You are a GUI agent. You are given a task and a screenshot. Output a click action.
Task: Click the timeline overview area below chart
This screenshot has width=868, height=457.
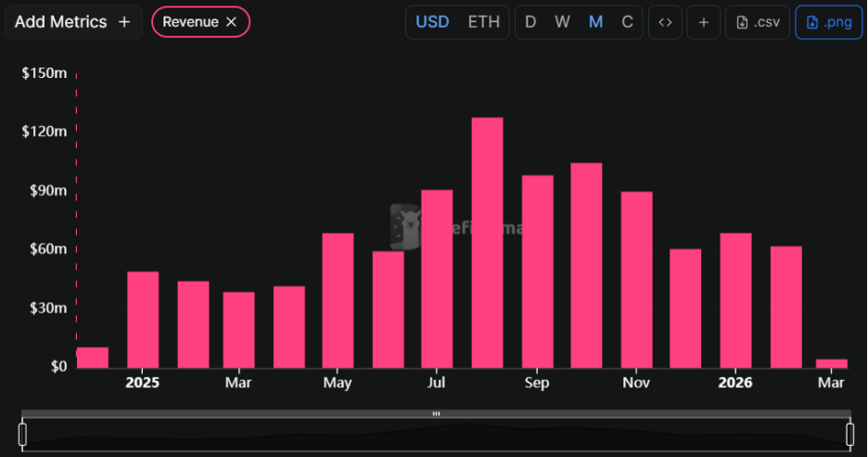pos(436,436)
